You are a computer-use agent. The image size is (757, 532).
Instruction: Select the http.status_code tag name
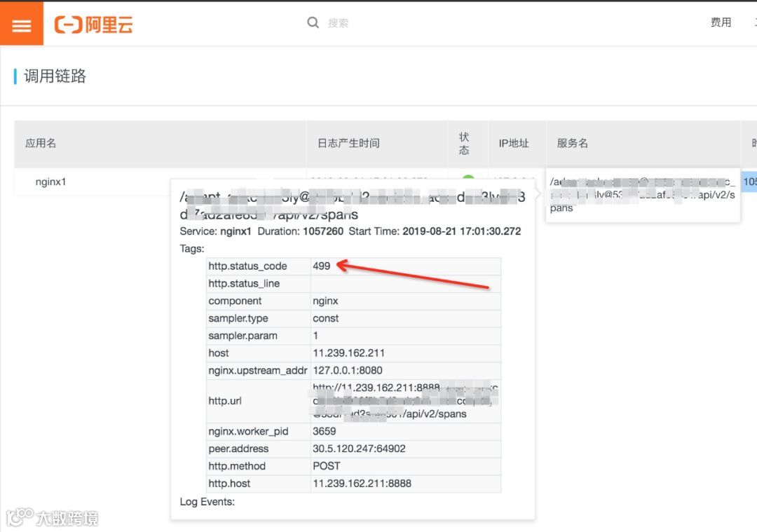click(x=247, y=266)
